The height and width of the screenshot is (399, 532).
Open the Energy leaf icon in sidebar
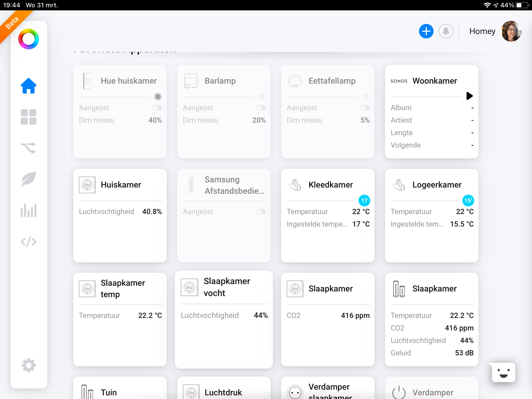tap(29, 179)
